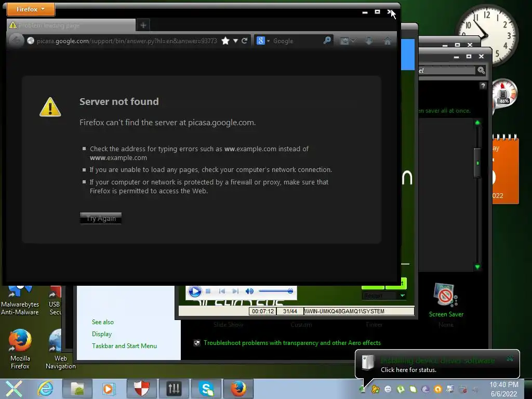
Task: Open the Web Navigation desktop shortcut
Action: (60, 349)
